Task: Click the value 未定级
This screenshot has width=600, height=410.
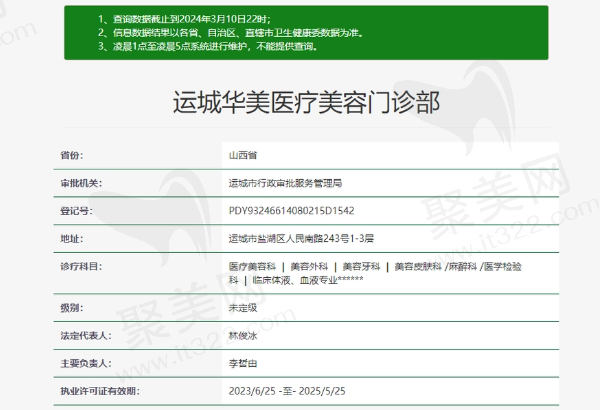Action: [243, 308]
